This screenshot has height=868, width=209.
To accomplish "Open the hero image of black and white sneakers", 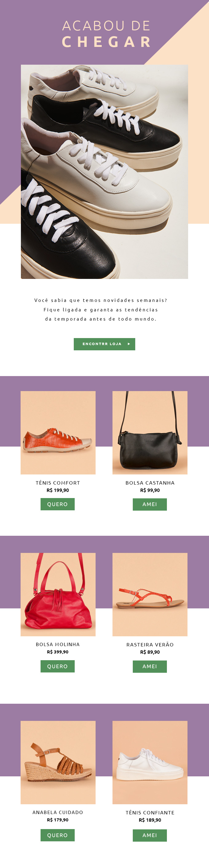I will [104, 172].
